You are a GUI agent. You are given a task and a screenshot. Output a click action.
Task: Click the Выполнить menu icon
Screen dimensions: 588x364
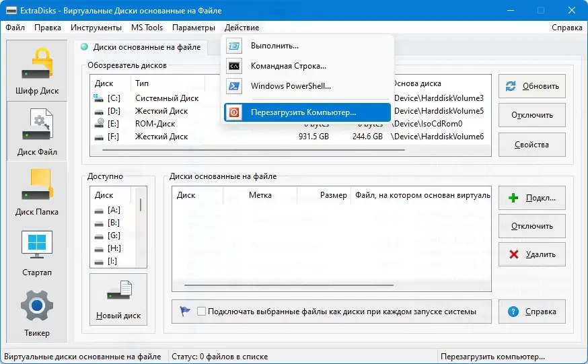coord(234,46)
